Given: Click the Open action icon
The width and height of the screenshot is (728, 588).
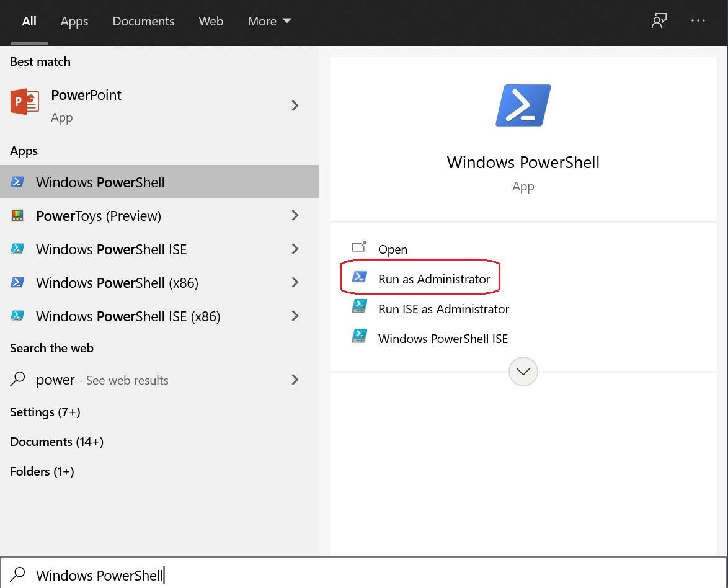Looking at the screenshot, I should coord(359,247).
